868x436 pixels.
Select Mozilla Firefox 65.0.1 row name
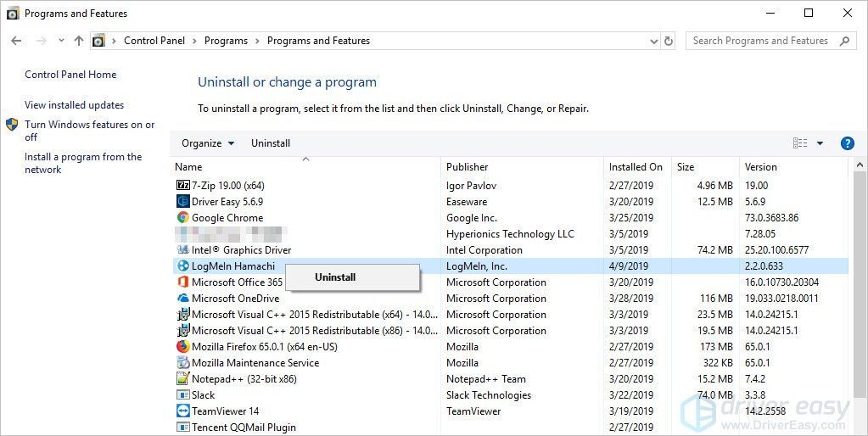(265, 347)
